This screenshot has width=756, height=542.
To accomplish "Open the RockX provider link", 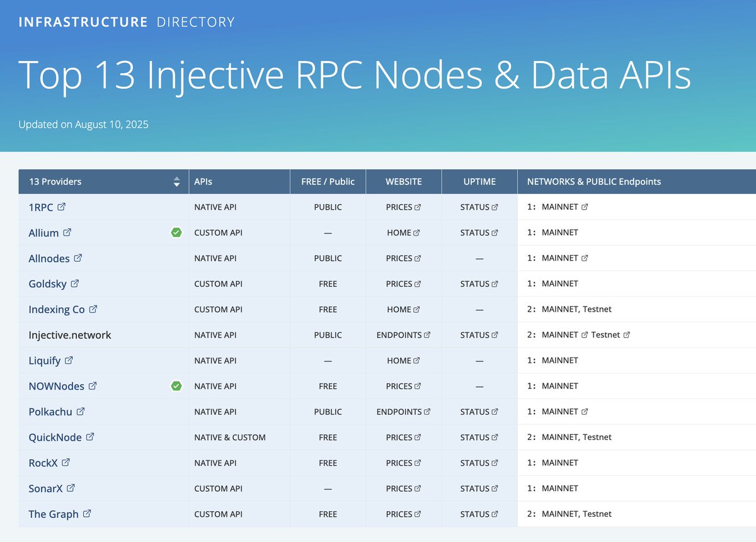I will coord(49,463).
